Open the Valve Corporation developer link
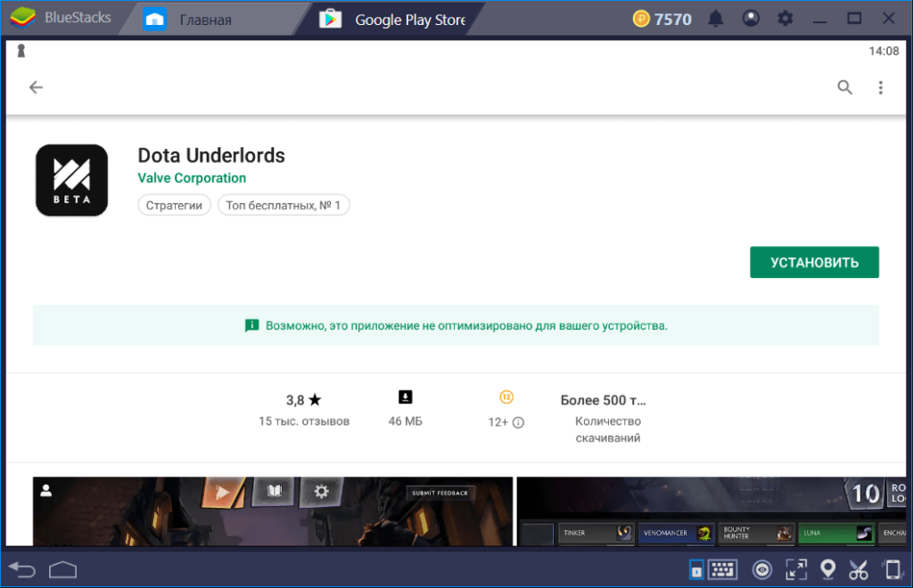 click(192, 178)
